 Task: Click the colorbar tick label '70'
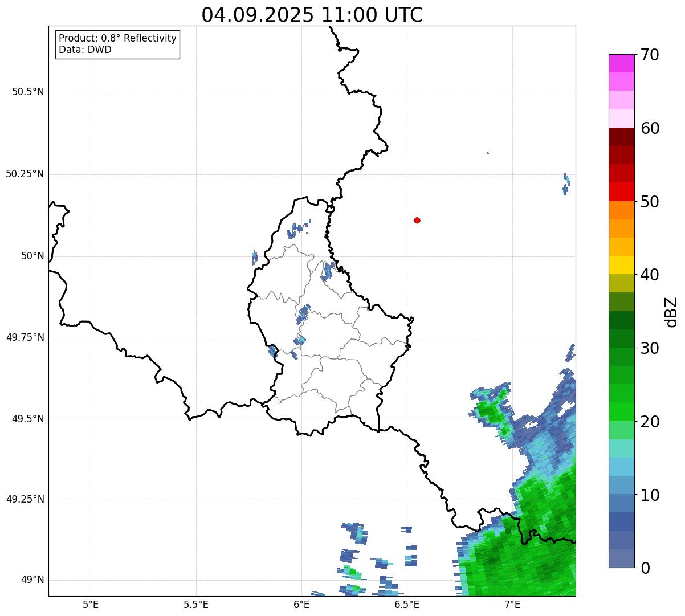click(x=649, y=55)
